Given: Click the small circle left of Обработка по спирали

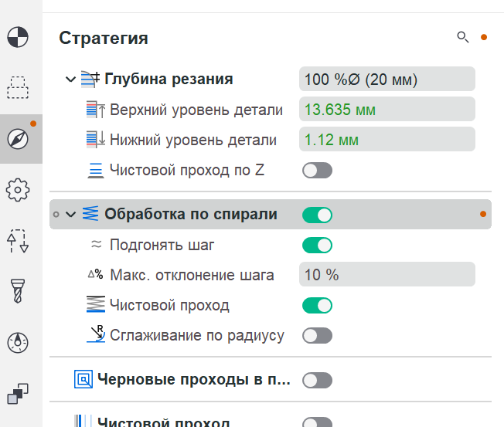Looking at the screenshot, I should click(56, 214).
